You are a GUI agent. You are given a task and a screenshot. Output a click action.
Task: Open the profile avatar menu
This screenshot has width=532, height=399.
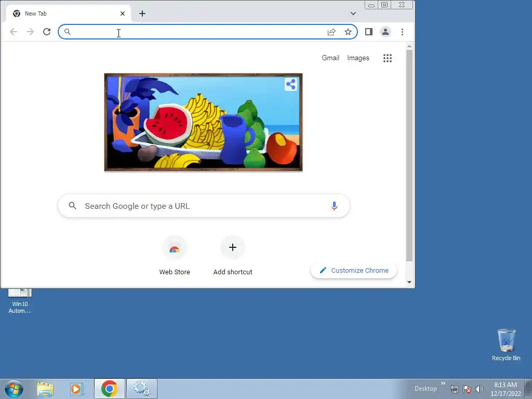[x=385, y=32]
